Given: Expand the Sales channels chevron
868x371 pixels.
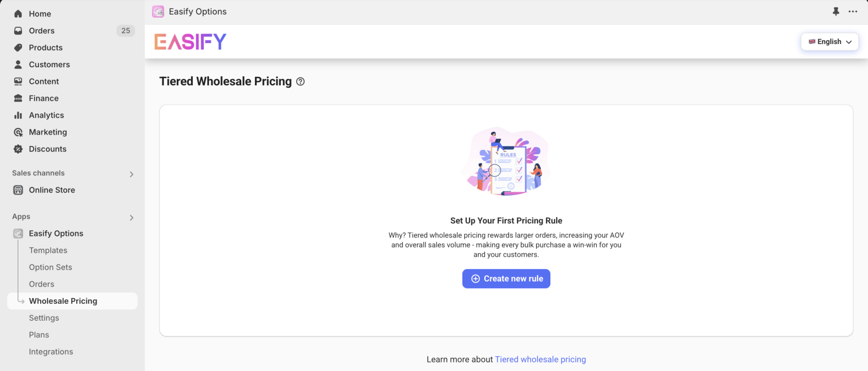Looking at the screenshot, I should coord(131,174).
